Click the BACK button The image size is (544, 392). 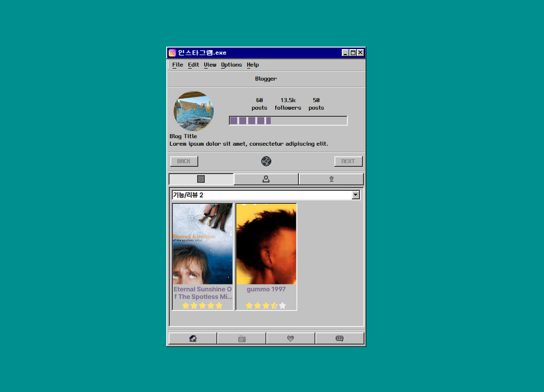click(184, 161)
